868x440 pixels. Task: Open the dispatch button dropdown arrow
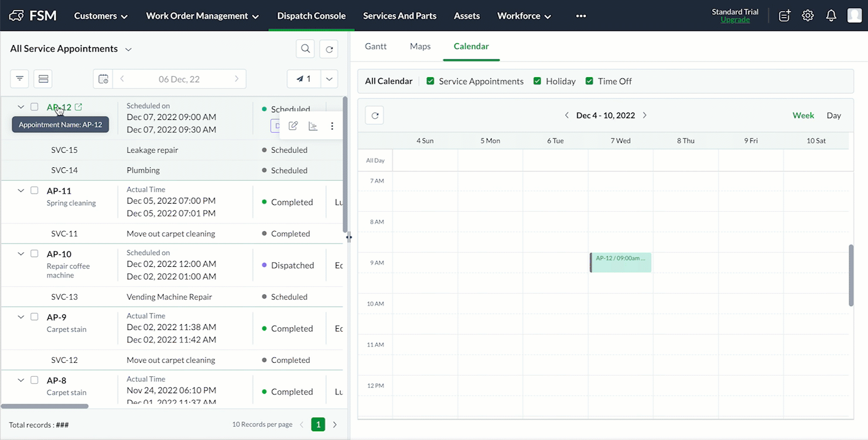click(x=330, y=78)
